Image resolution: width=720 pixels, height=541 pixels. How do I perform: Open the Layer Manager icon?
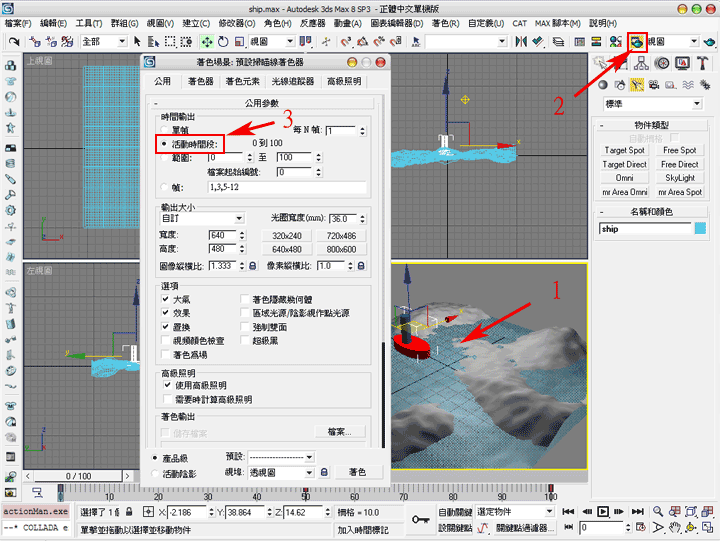(x=558, y=42)
